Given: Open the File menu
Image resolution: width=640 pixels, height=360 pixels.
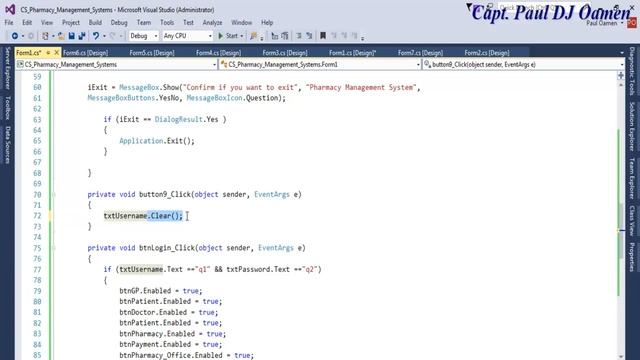Looking at the screenshot, I should [x=9, y=22].
